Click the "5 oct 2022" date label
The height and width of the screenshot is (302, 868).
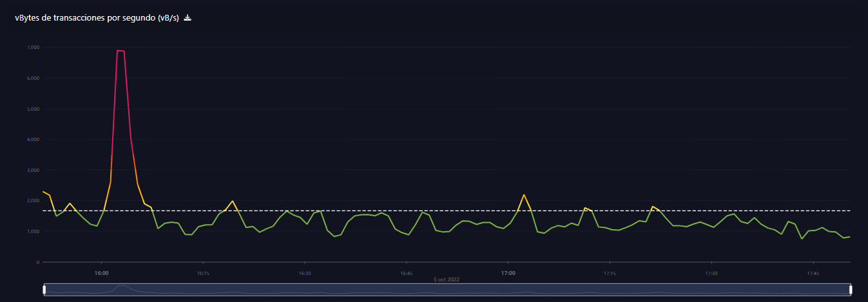pos(447,280)
